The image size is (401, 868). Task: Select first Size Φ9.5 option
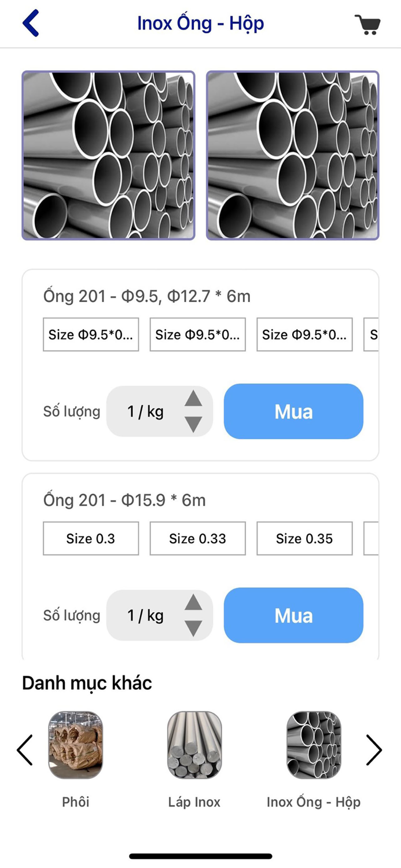pyautogui.click(x=91, y=334)
